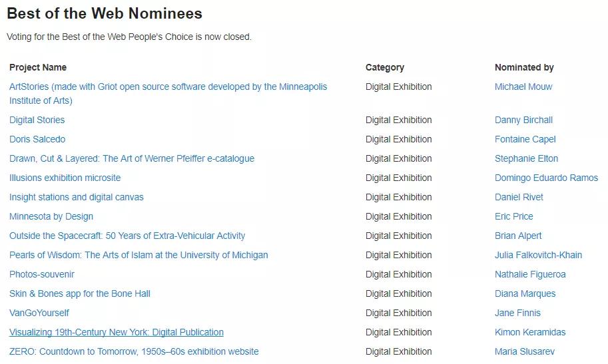Open Julia Falkovitch-Khain's profile link
The width and height of the screenshot is (608, 364).
538,256
